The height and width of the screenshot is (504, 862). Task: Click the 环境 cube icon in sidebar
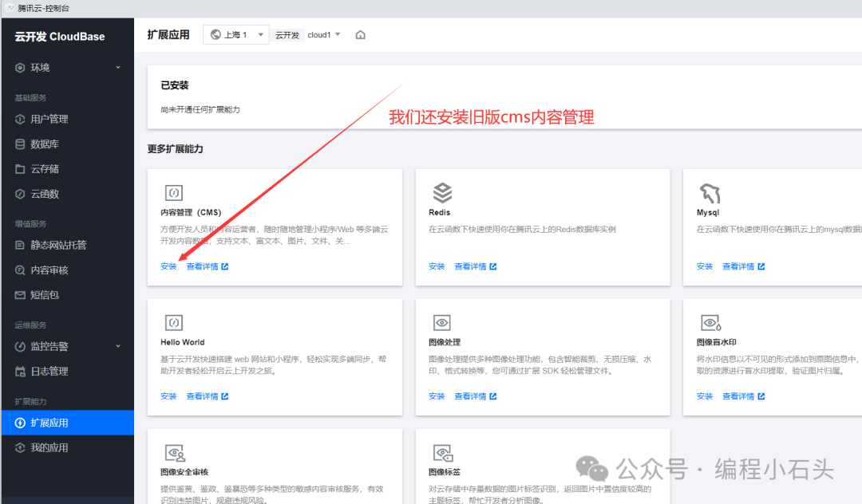click(20, 68)
